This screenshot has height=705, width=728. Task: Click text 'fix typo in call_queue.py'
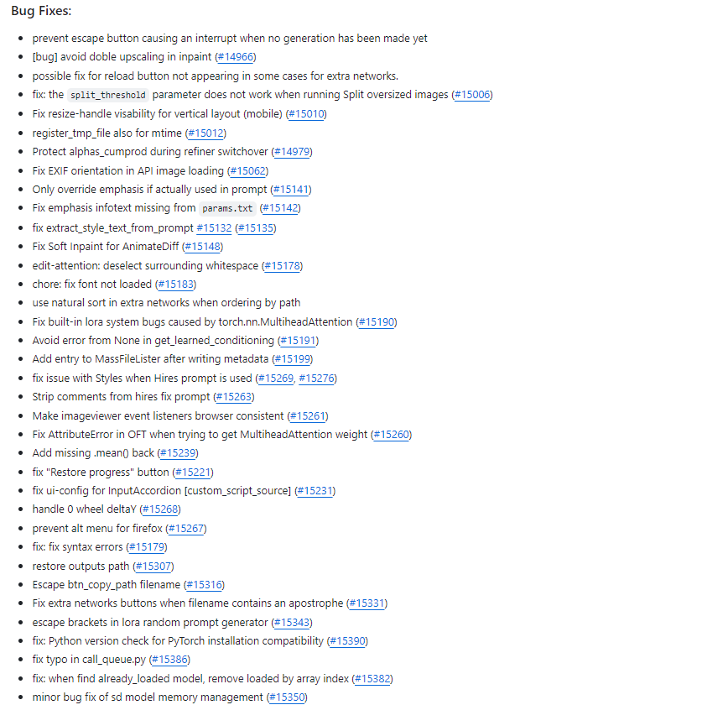pyautogui.click(x=89, y=660)
